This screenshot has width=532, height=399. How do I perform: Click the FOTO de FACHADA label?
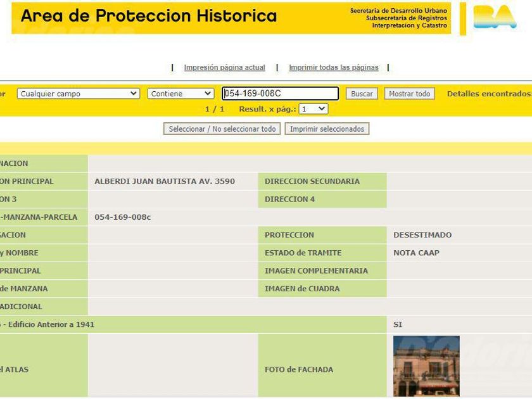pos(299,369)
